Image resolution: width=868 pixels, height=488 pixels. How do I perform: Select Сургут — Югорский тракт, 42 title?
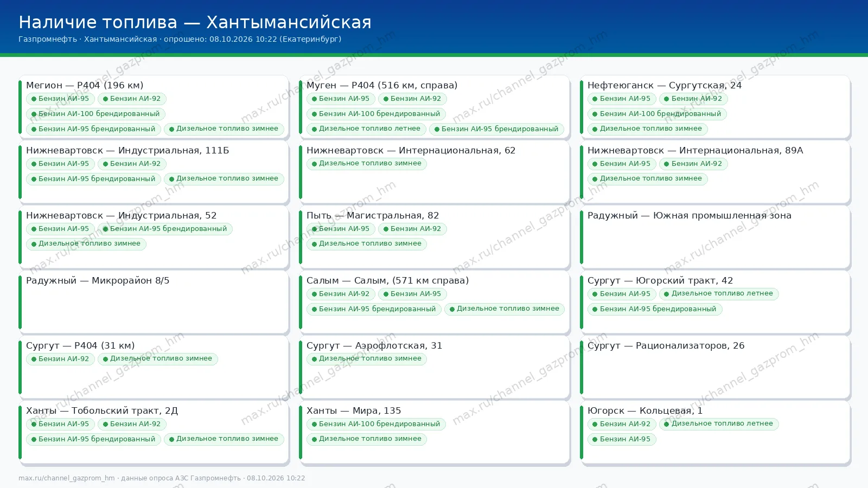660,280
